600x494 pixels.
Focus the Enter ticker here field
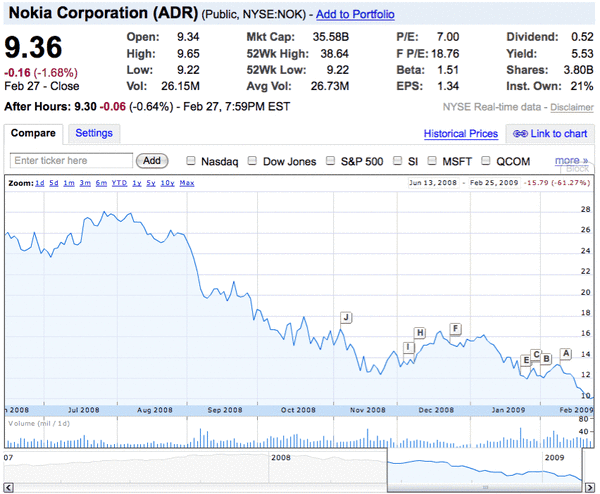tap(71, 161)
